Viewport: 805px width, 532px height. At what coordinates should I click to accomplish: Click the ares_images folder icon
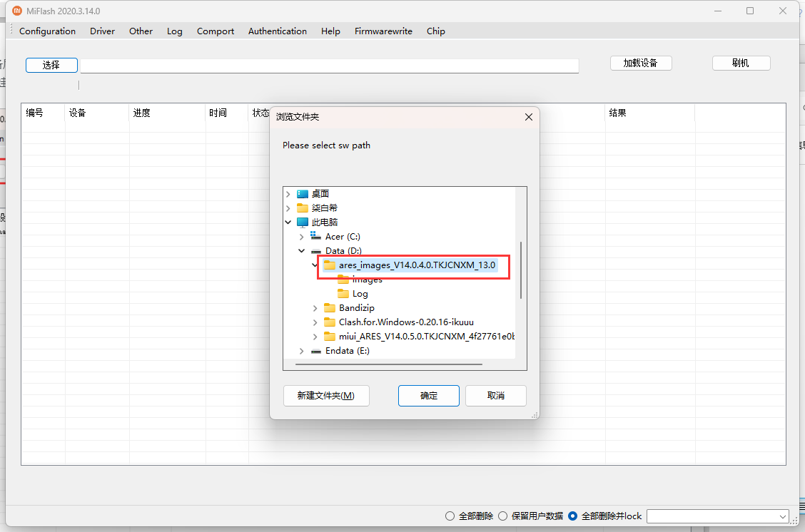pos(330,265)
